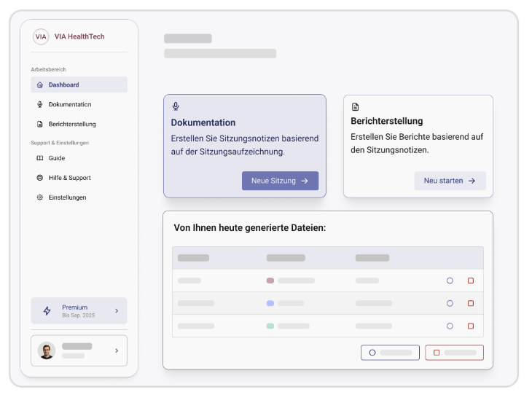The image size is (532, 400).
Task: Click the arrow on Neue Sitzung
Action: 305,181
